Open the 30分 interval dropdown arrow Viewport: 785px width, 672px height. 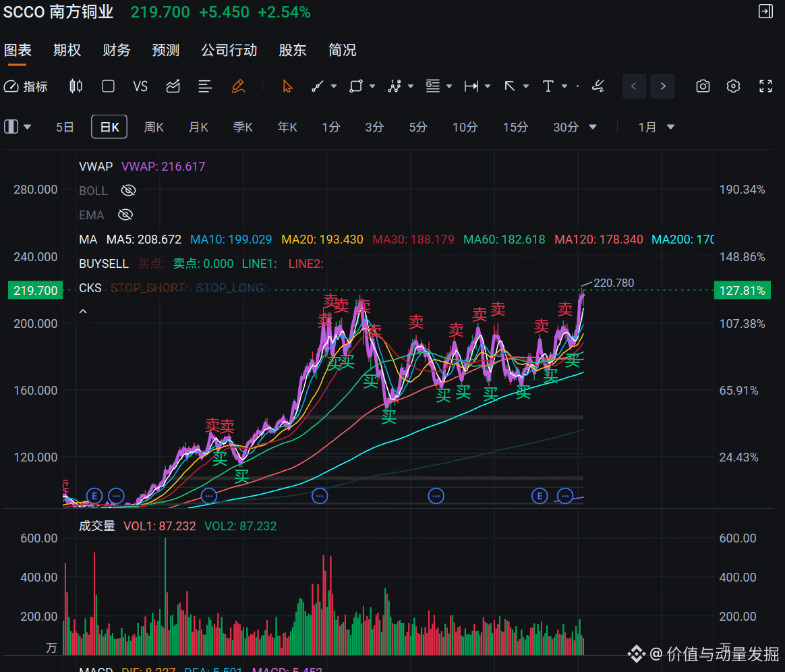593,128
